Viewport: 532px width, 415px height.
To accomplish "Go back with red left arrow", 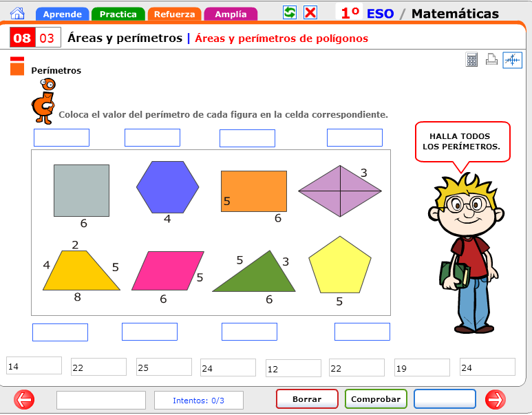I will (24, 399).
